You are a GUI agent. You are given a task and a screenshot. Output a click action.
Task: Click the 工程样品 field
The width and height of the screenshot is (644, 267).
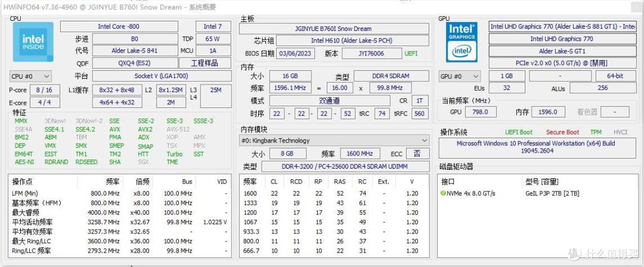click(205, 63)
